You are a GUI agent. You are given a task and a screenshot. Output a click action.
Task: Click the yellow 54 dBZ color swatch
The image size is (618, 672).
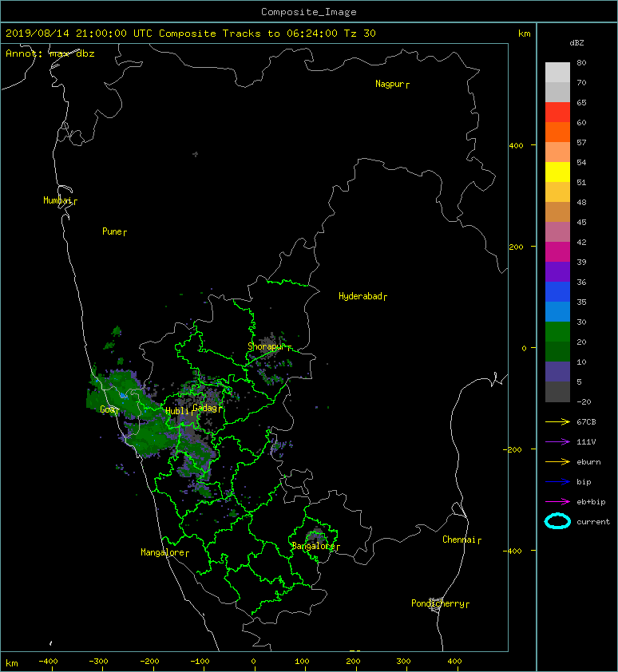(x=557, y=172)
